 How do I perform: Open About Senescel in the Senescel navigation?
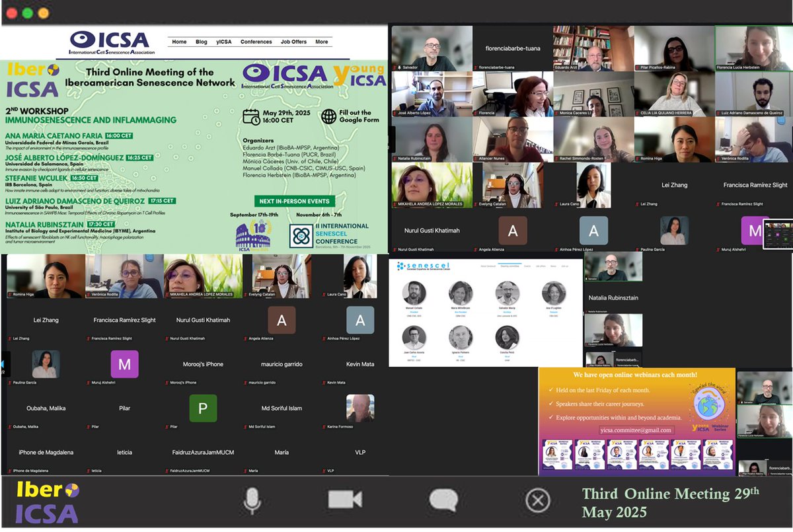[x=488, y=266]
